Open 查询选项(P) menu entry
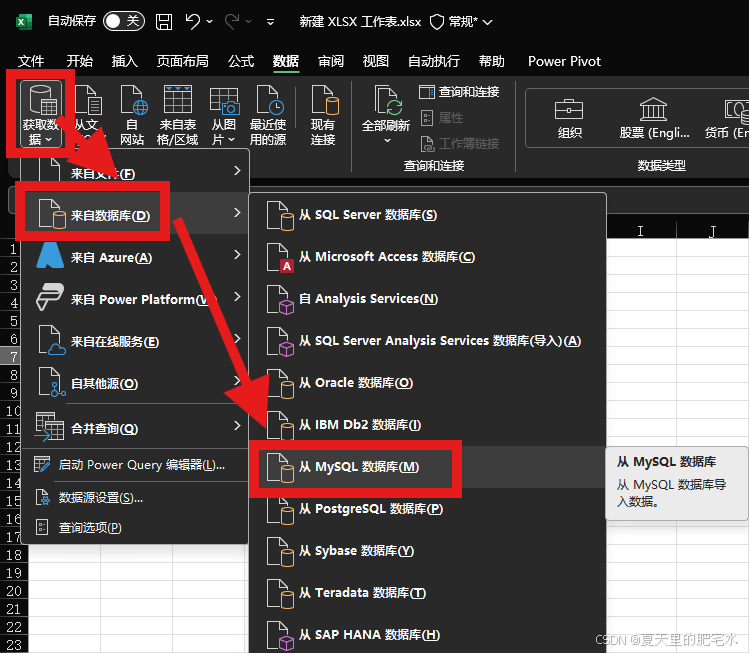Screen dimensions: 749x653 pyautogui.click(x=135, y=528)
